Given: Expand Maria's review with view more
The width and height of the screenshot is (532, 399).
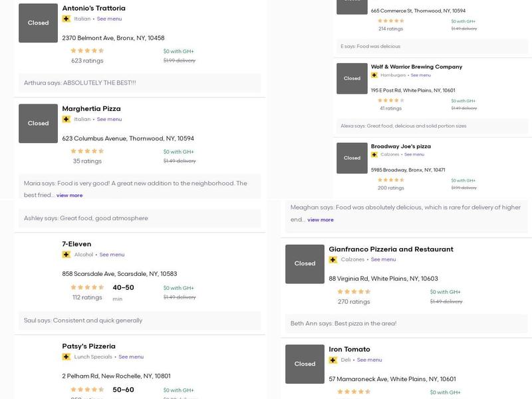Looking at the screenshot, I should pos(69,196).
